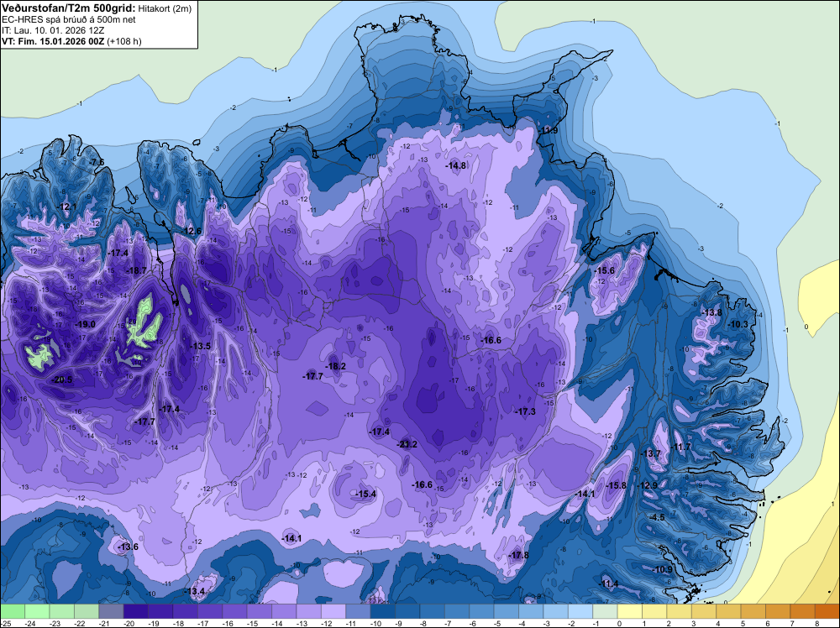The height and width of the screenshot is (628, 840).
Task: Click the -12.1 temperature label
Action: click(x=66, y=207)
